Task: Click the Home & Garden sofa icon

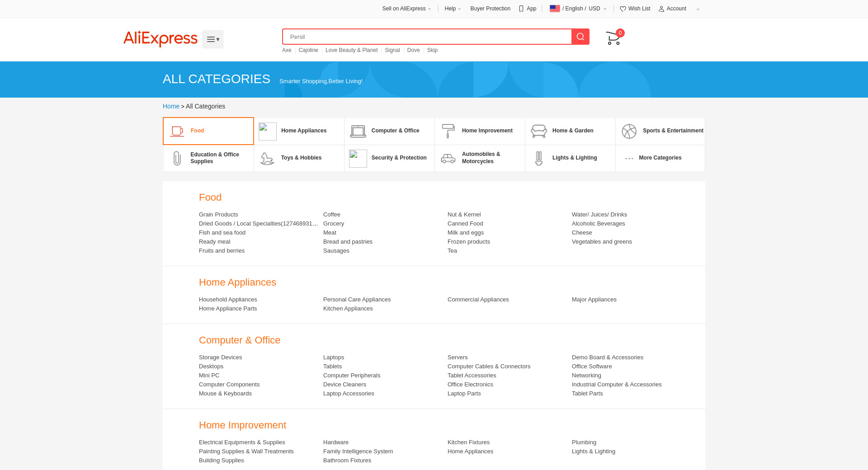Action: coord(539,131)
